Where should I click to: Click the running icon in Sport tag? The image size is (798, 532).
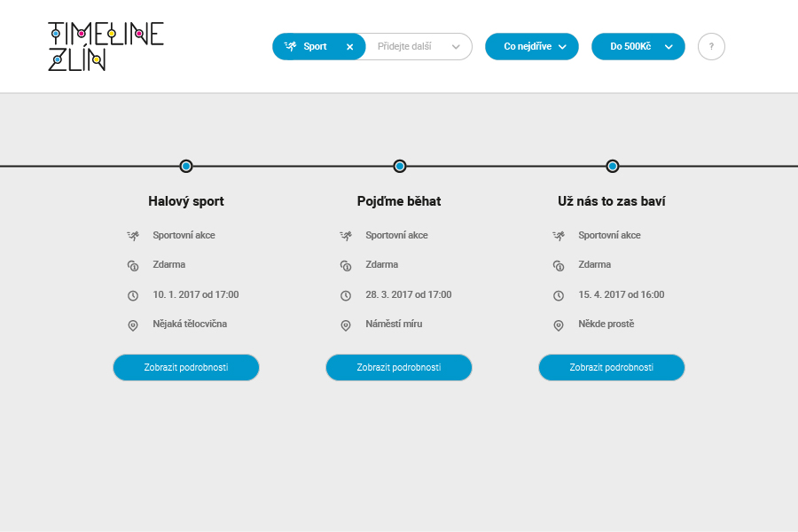[x=290, y=46]
